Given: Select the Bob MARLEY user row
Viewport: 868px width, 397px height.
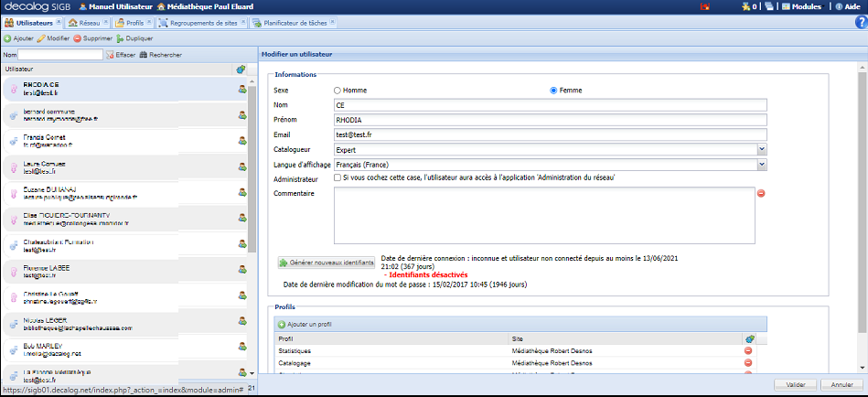Looking at the screenshot, I should click(125, 349).
